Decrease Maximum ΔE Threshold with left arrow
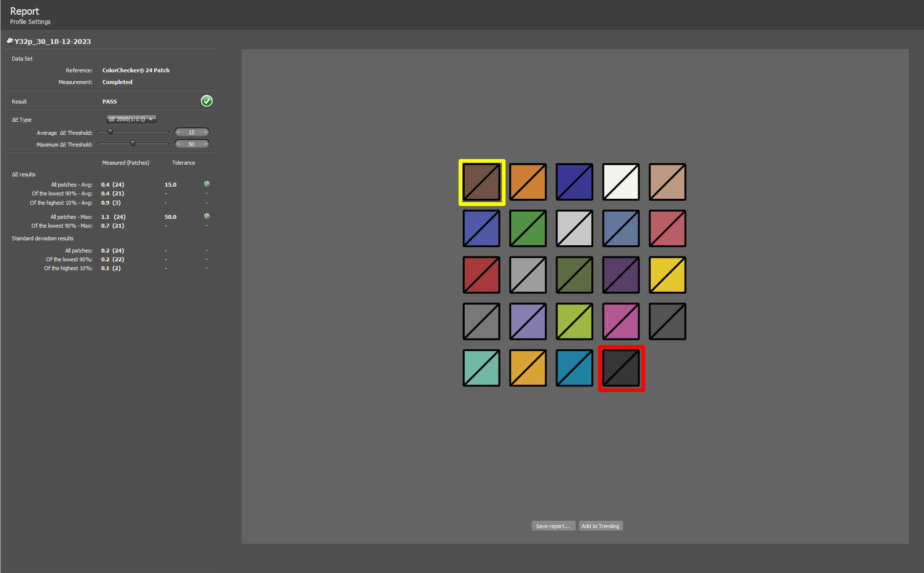 (178, 144)
